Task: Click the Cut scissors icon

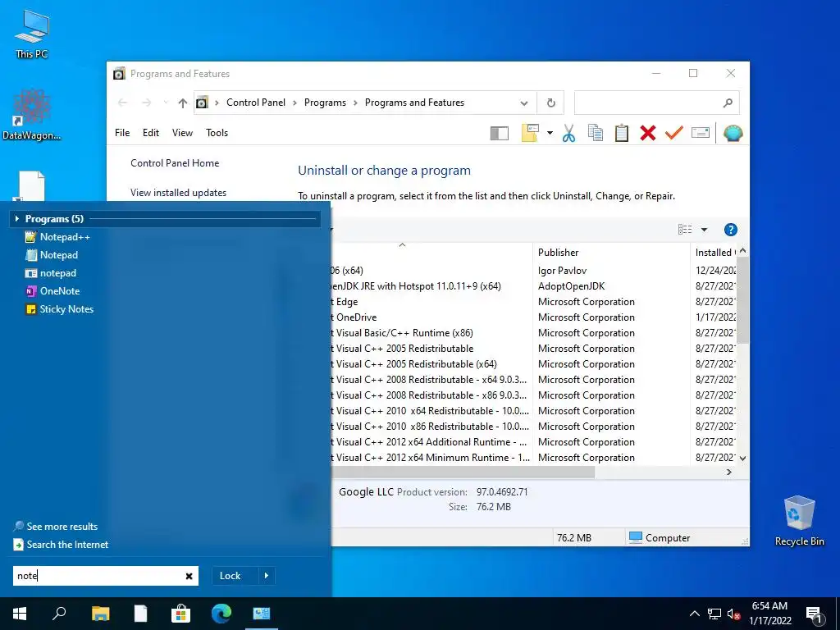Action: (569, 133)
